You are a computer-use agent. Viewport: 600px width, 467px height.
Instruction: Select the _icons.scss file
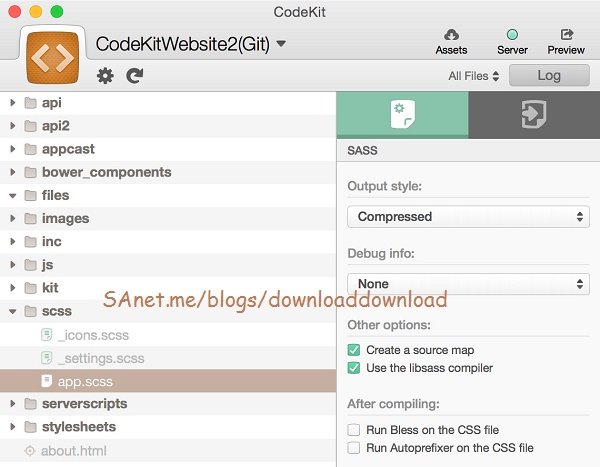click(x=168, y=335)
